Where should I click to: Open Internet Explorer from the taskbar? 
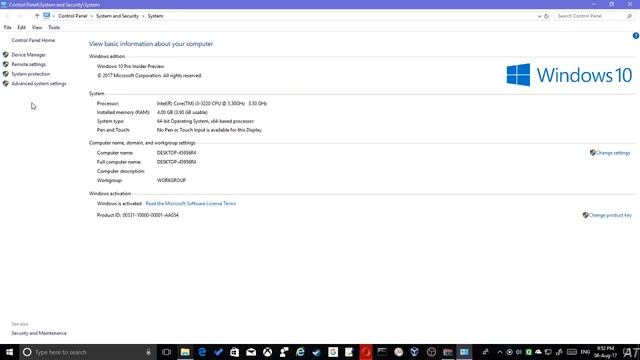pyautogui.click(x=300, y=352)
